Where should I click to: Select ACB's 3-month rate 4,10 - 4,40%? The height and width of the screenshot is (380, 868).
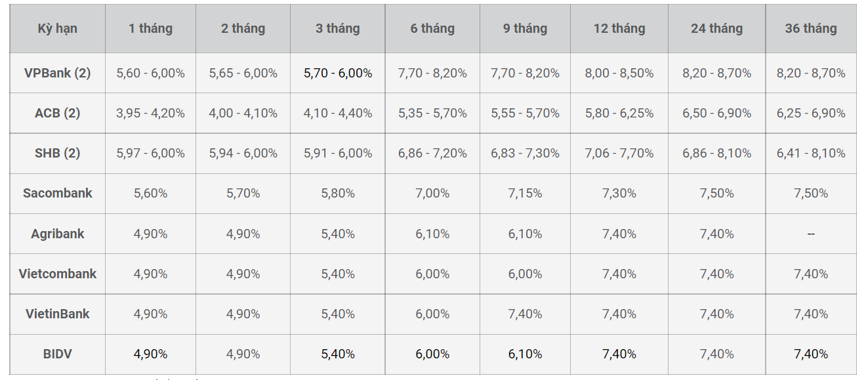click(x=338, y=114)
